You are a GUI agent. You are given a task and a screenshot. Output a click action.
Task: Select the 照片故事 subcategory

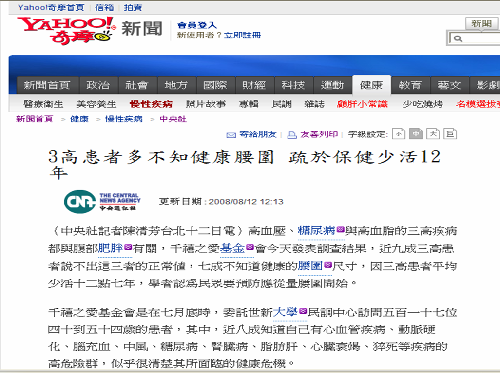pyautogui.click(x=206, y=104)
